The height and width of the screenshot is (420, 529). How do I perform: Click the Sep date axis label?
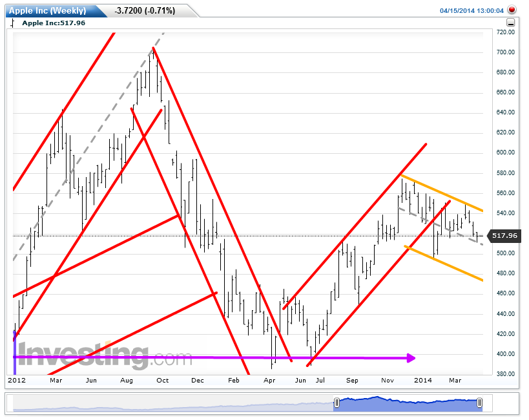[352, 381]
